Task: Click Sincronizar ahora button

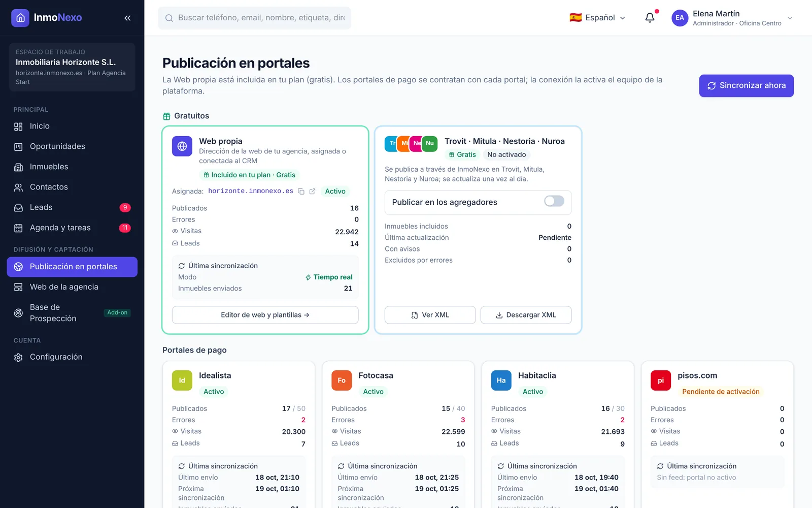Action: (747, 86)
